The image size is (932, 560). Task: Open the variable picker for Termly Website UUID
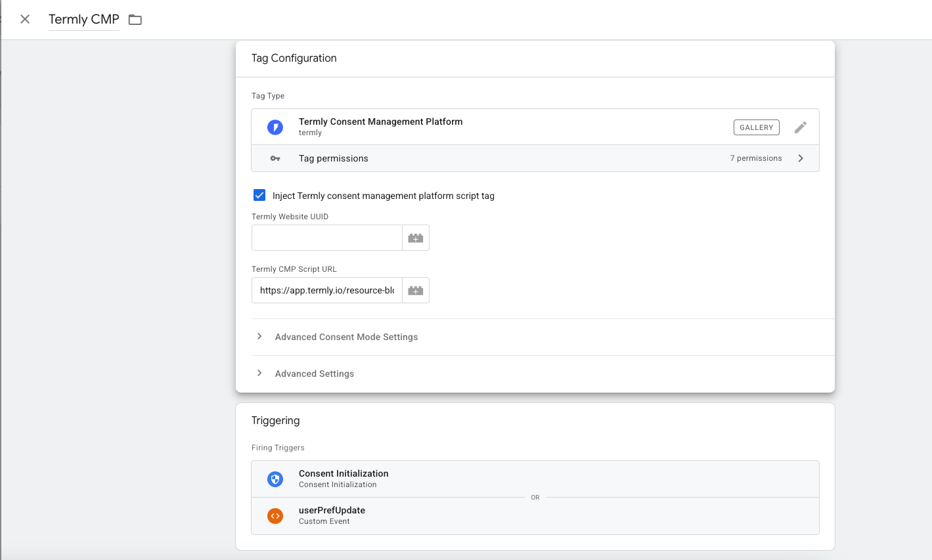click(x=415, y=237)
